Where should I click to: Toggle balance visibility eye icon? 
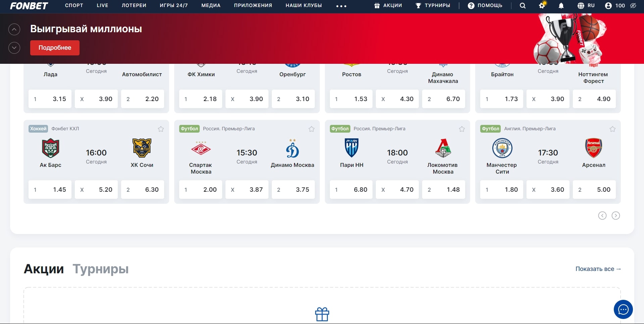click(x=633, y=6)
